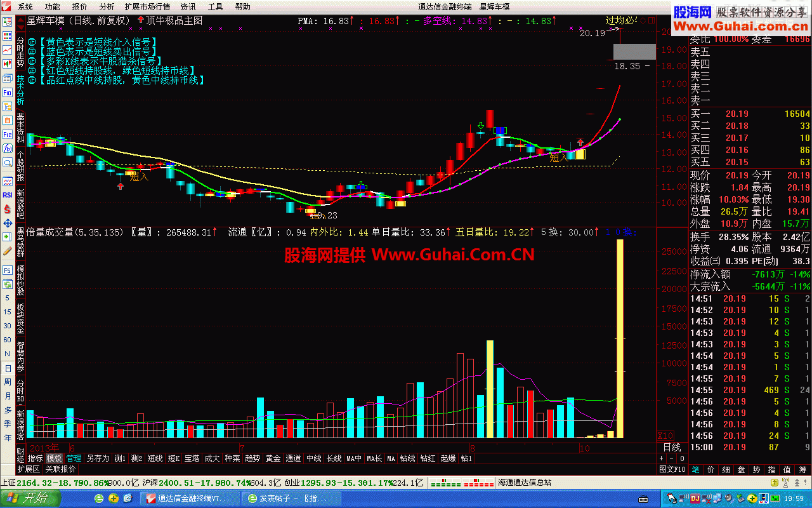
Task: Open the 扩展市场行情 menu
Action: (x=147, y=6)
